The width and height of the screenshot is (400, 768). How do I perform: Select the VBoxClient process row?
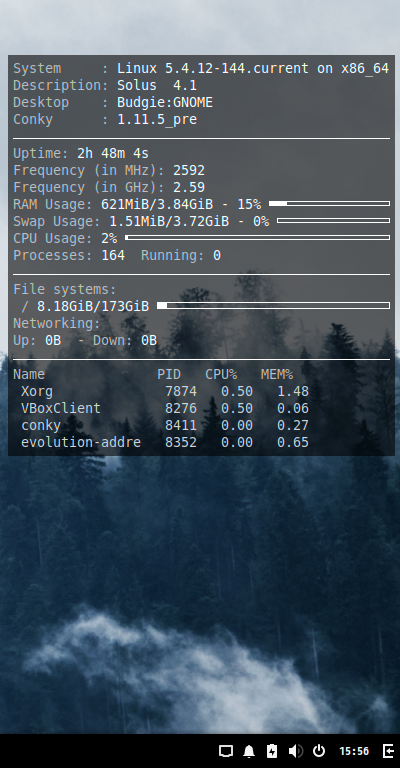click(165, 408)
